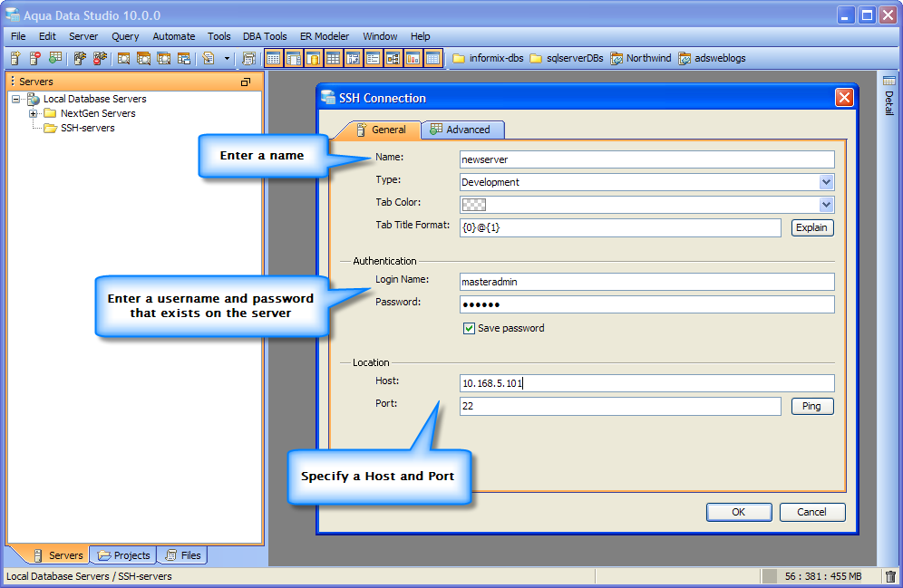Open the informix-dbs folder shortcut
Viewport: 903px width, 588px height.
pos(488,58)
